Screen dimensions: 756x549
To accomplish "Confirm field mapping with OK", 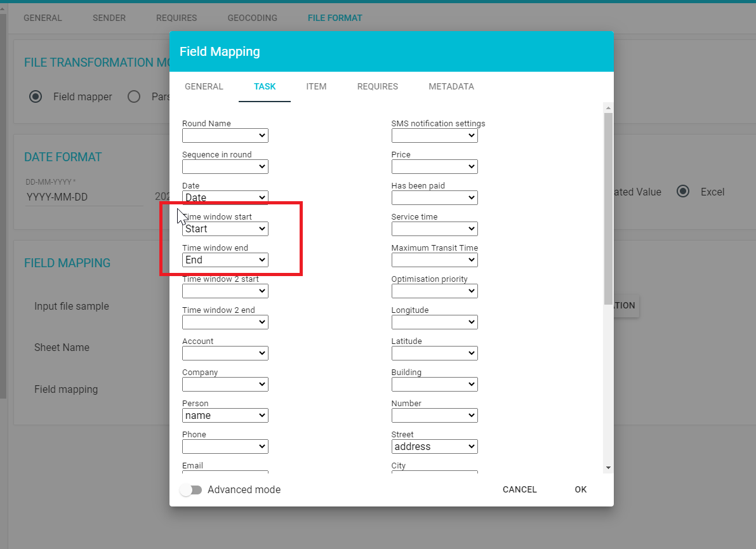I will pos(580,489).
